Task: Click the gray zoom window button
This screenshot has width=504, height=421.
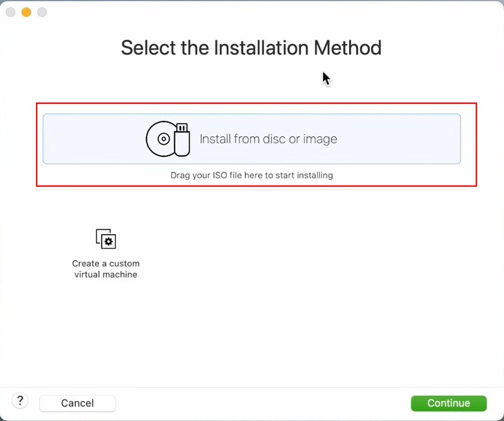Action: [x=42, y=12]
